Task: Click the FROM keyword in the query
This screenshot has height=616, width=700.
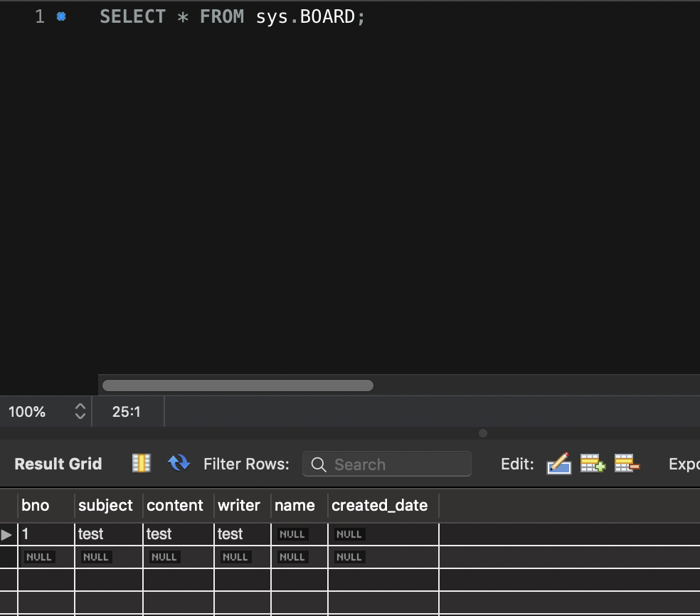Action: (222, 16)
